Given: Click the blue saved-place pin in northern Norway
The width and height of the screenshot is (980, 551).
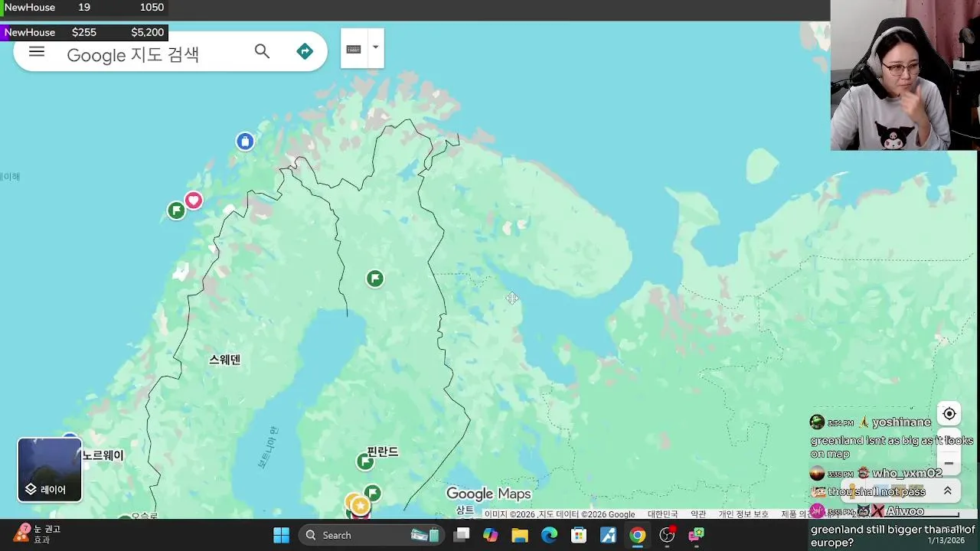Looking at the screenshot, I should (245, 141).
